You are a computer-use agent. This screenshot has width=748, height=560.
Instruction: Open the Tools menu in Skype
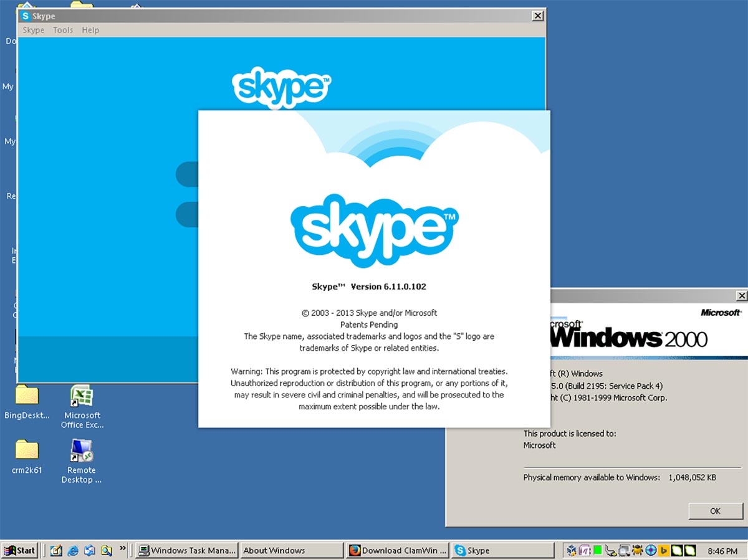[63, 30]
